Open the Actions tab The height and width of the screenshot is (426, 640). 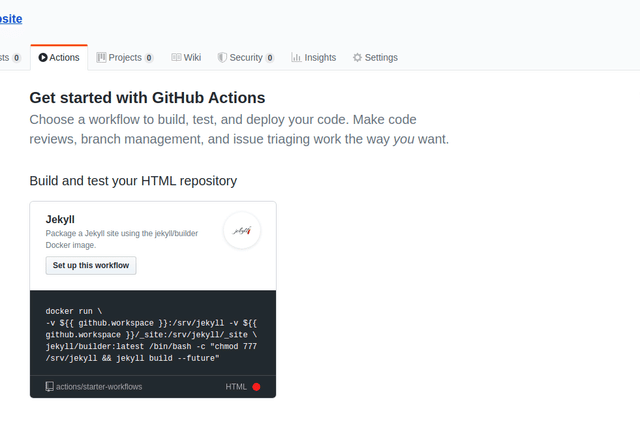(59, 58)
